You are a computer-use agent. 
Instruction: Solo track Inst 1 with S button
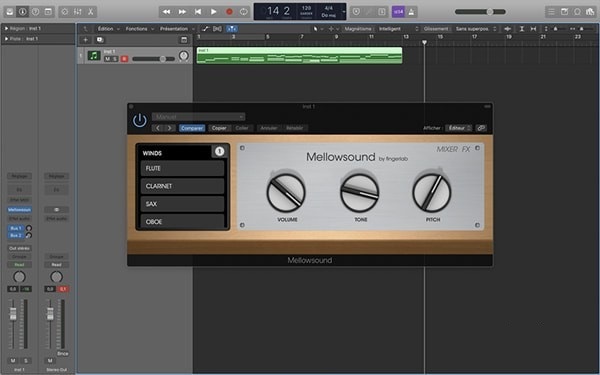[x=114, y=59]
